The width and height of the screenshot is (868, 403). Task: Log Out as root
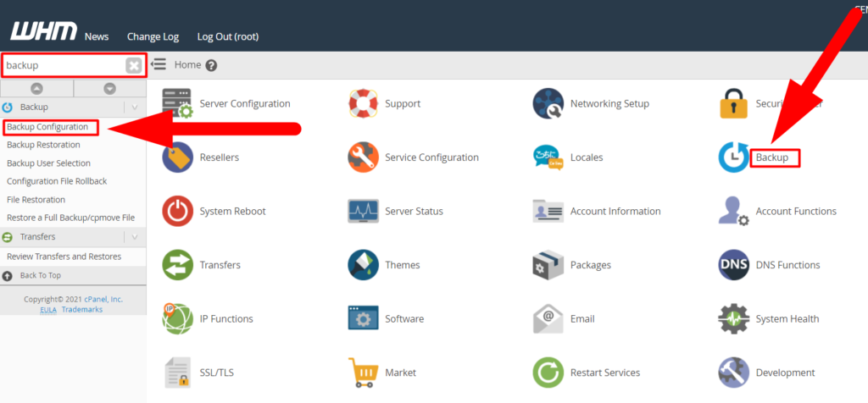[x=228, y=37]
